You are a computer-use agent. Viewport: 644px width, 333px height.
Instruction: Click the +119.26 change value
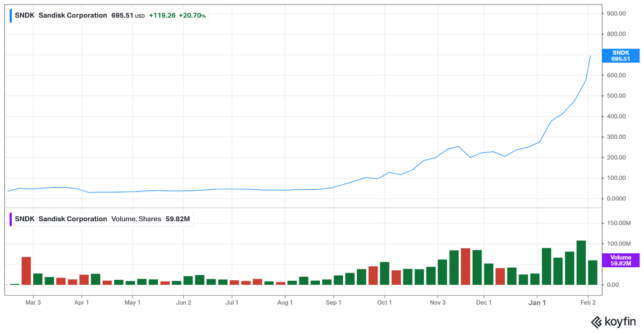click(162, 15)
